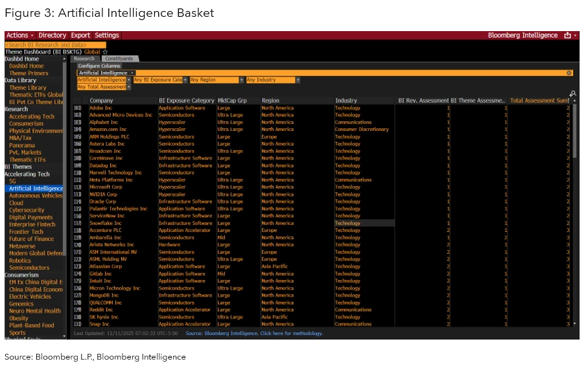Screen dimensions: 588x370
Task: Sort by the MktCap Grp column header
Action: (232, 100)
